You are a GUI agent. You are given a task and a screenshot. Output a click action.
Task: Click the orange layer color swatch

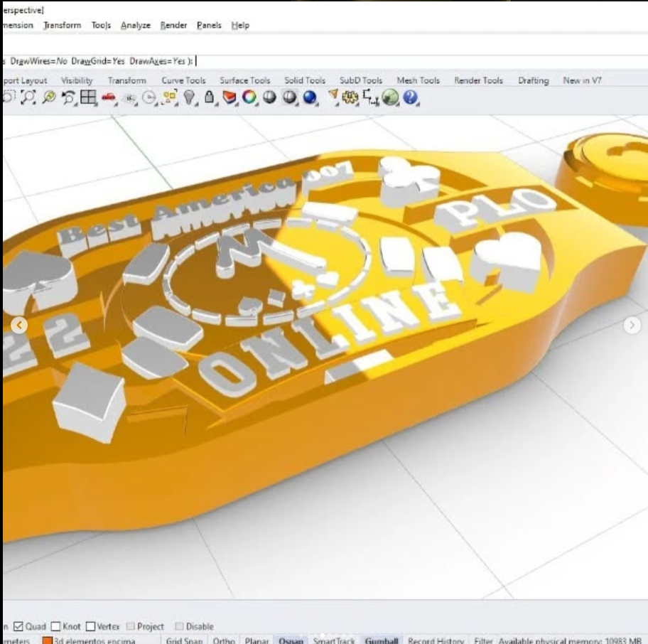[x=48, y=640]
